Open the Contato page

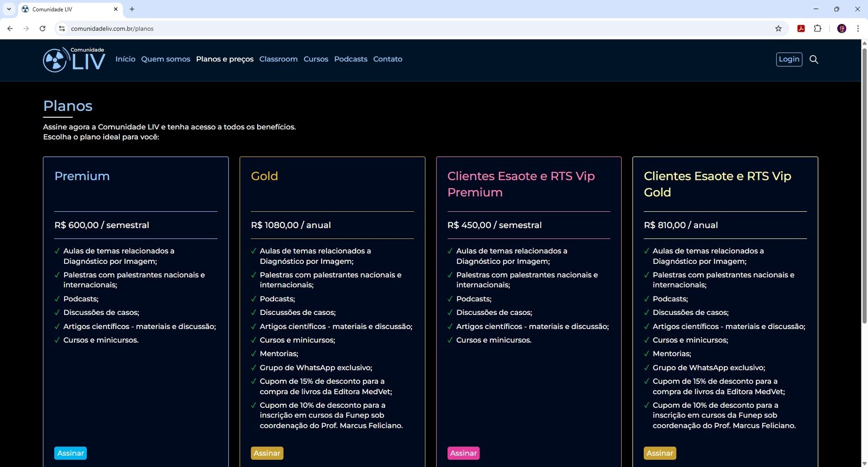coord(387,59)
